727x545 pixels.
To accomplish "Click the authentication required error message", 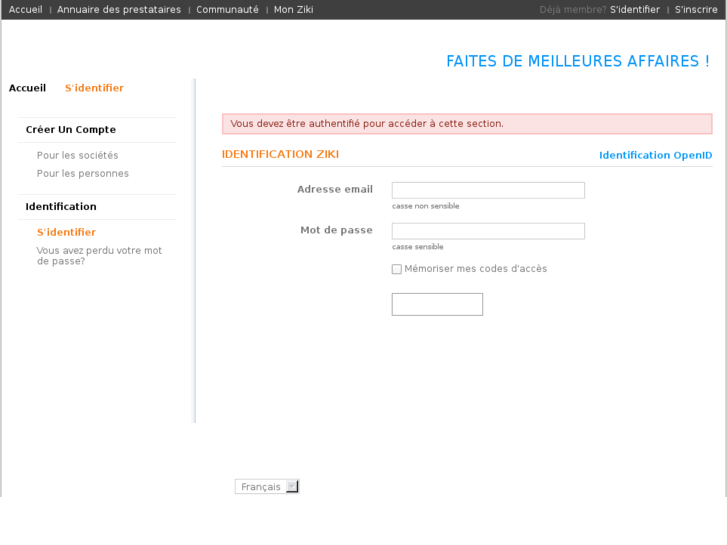I will pos(467,124).
